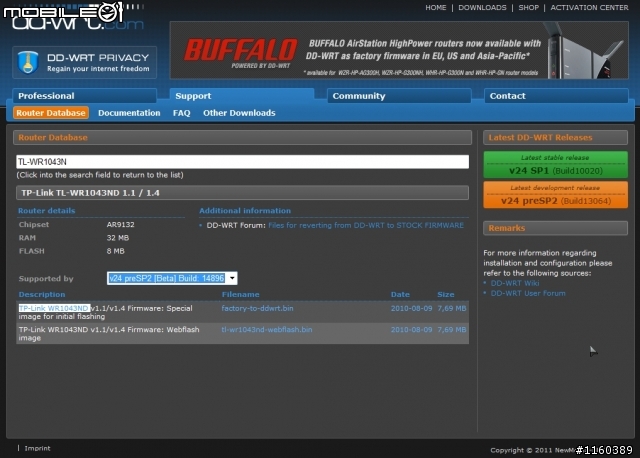Click the Filename column header
640x458 pixels.
click(x=240, y=294)
